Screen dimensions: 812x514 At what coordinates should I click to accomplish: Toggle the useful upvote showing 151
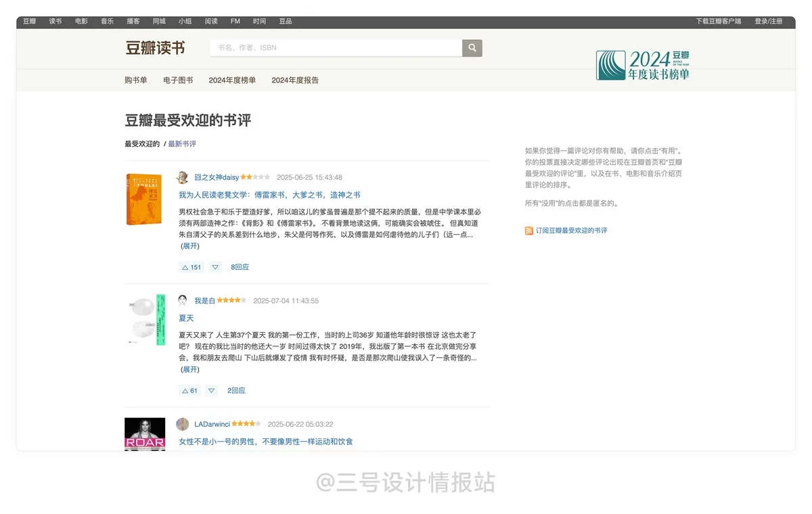[191, 267]
